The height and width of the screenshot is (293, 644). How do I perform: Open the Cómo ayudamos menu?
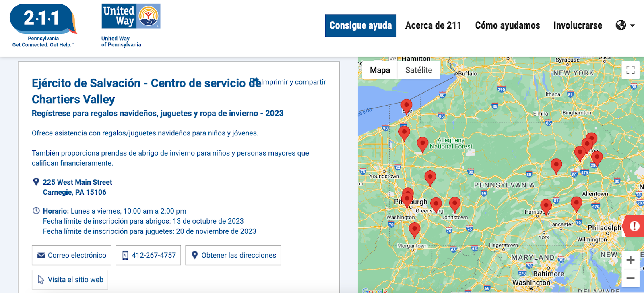coord(507,25)
